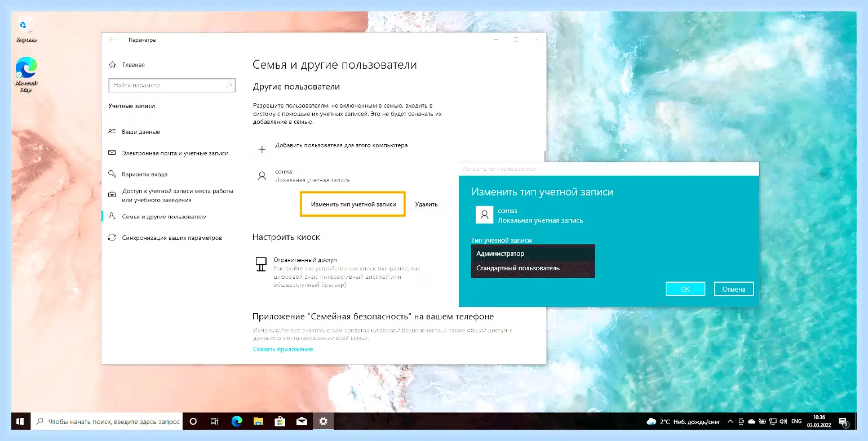Open File Explorer from the taskbar
This screenshot has height=441, width=868.
click(x=258, y=421)
